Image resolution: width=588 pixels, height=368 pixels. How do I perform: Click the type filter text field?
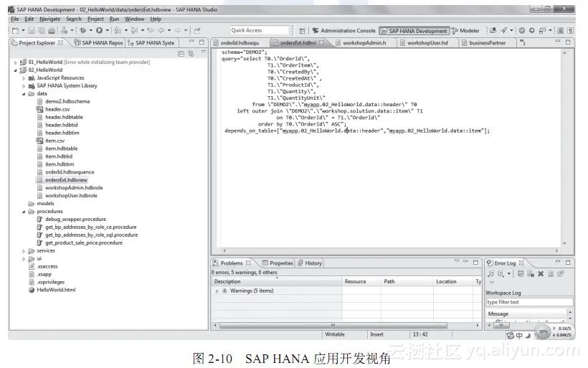(529, 302)
